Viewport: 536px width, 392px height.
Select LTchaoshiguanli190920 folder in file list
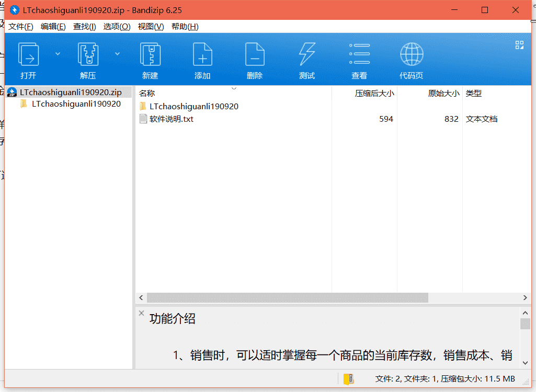point(194,106)
